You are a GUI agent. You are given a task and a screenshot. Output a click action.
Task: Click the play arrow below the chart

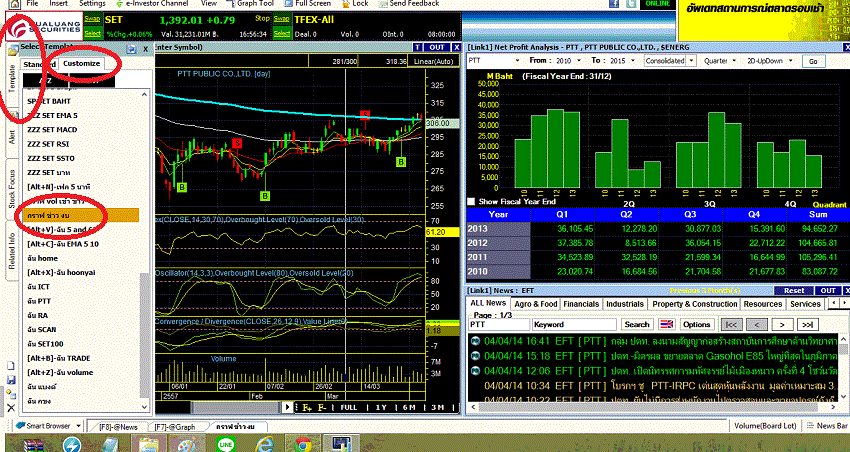288,407
